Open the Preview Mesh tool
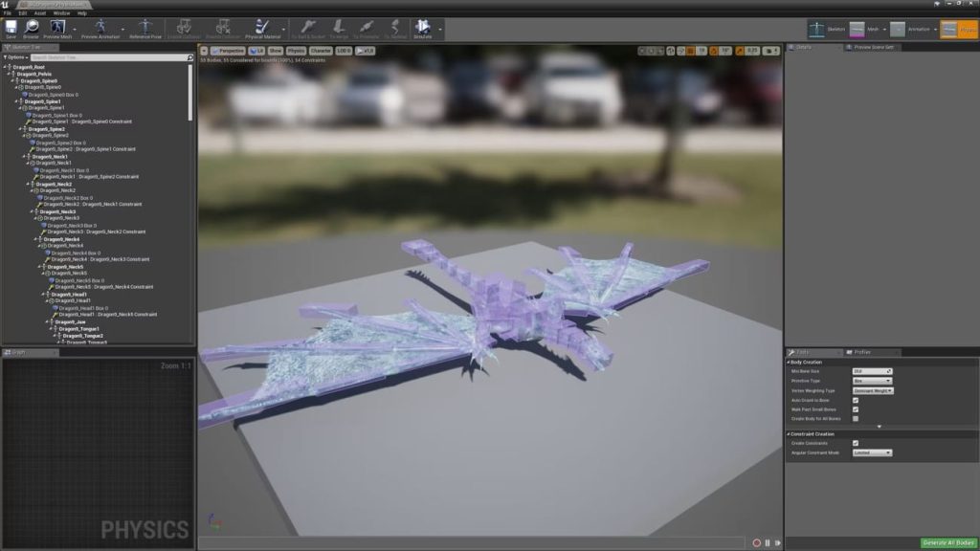 point(57,28)
